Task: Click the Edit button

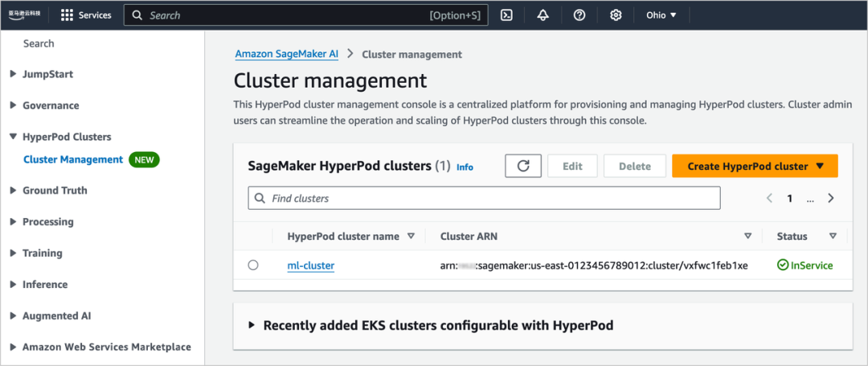Action: [x=572, y=167]
